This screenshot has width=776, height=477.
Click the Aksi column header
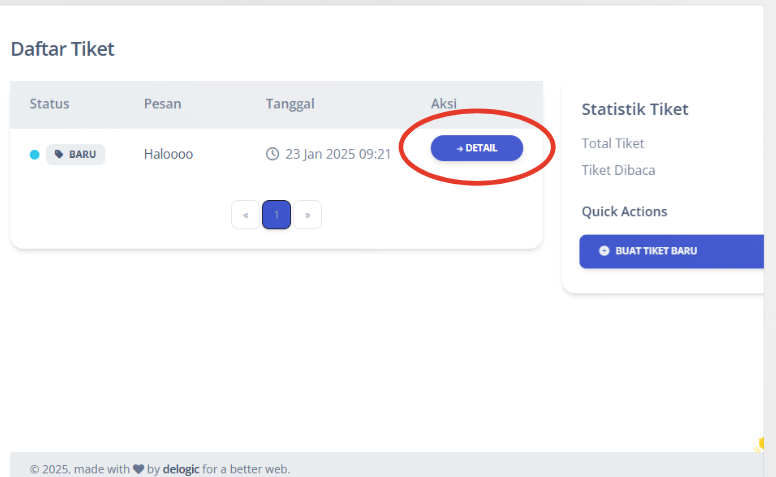click(x=443, y=103)
